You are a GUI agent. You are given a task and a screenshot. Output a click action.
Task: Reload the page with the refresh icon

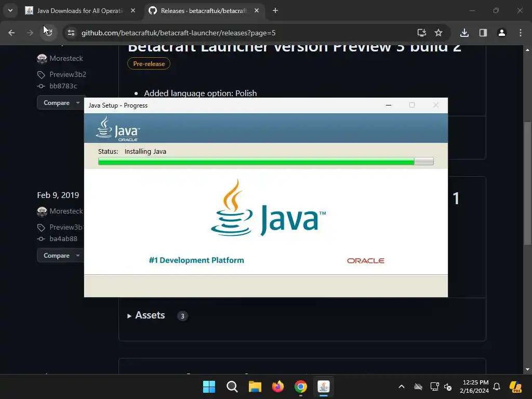click(x=48, y=33)
